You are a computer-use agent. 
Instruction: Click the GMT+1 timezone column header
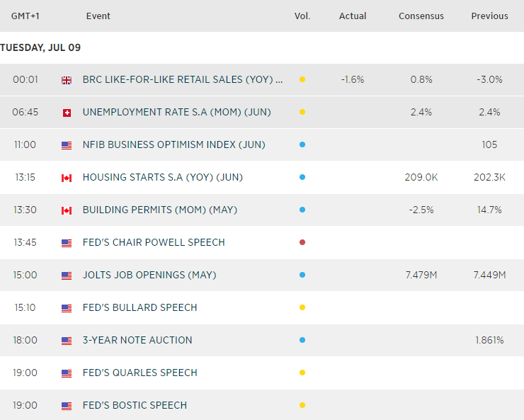25,16
